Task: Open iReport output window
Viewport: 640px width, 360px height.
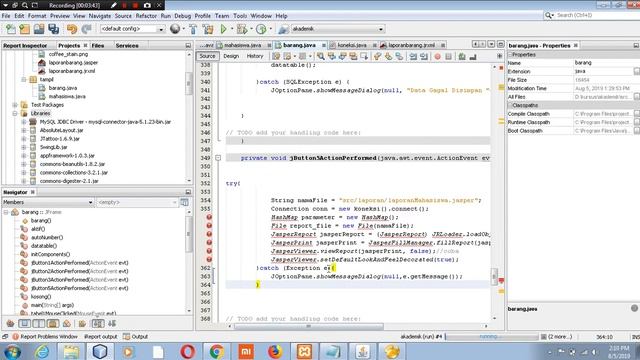Action: (x=100, y=337)
